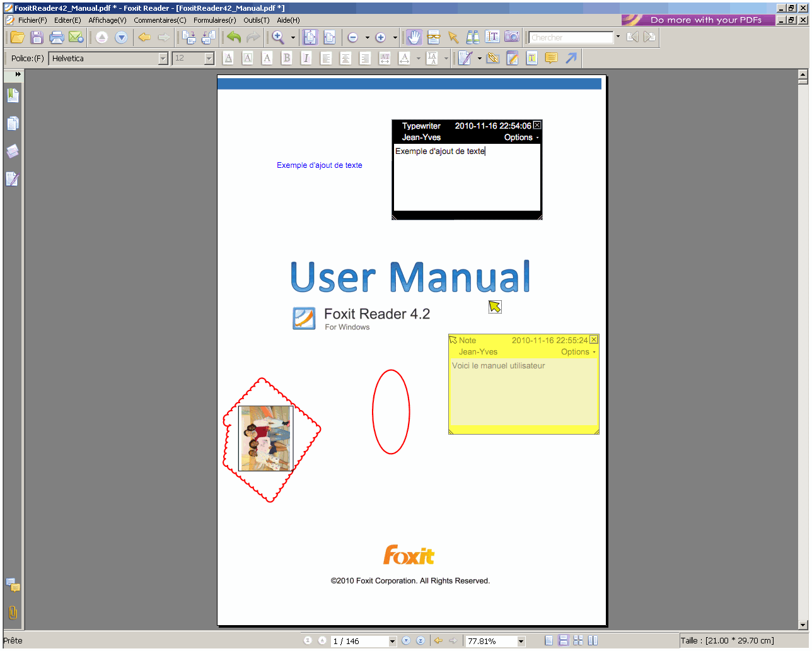Select the Zoom magnifier tool
Image resolution: width=812 pixels, height=651 pixels.
(x=278, y=37)
